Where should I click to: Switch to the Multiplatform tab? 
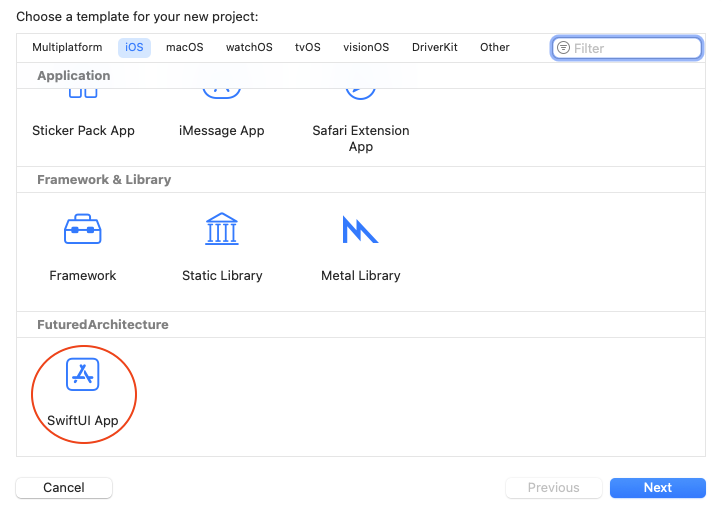(67, 47)
